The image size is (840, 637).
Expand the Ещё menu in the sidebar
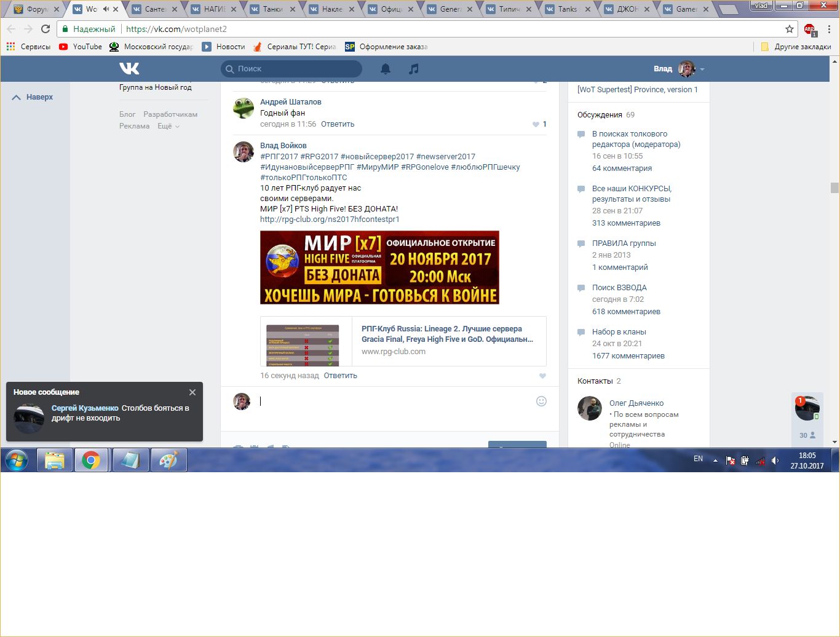168,126
